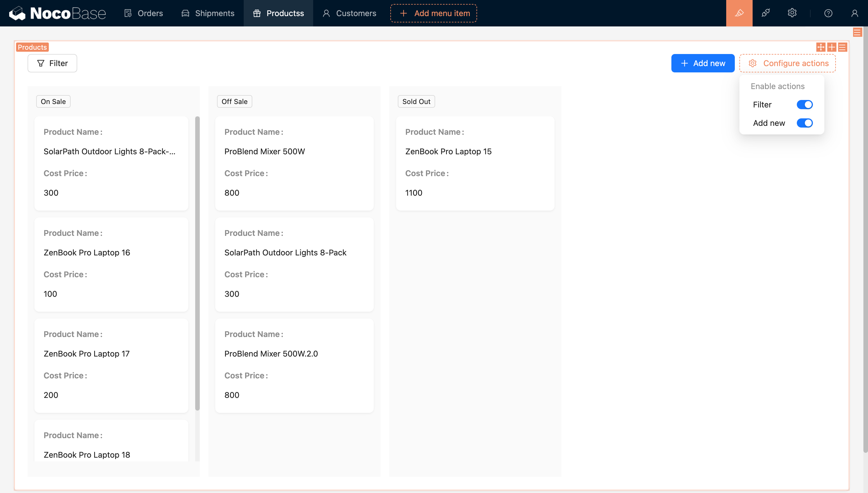The width and height of the screenshot is (868, 493).
Task: Click the Add menu item button
Action: click(433, 13)
